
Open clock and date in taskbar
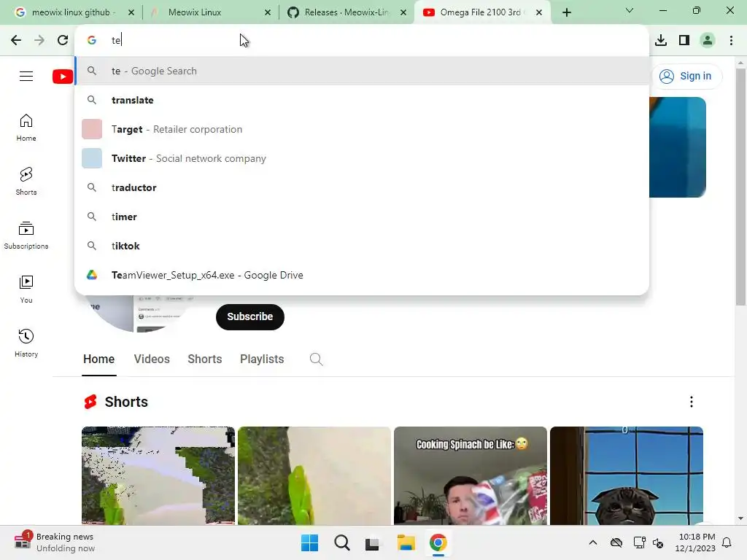coord(695,542)
